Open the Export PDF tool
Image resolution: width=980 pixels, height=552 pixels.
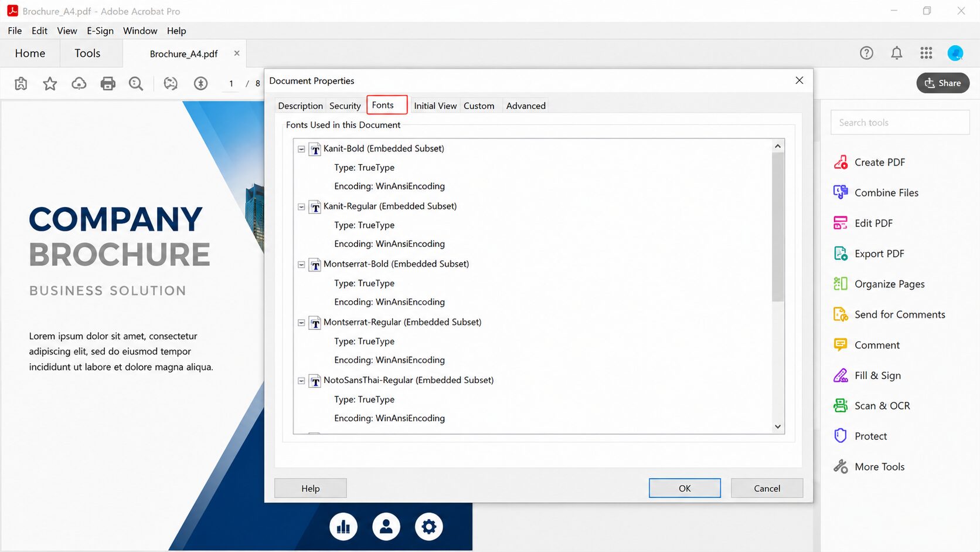click(x=869, y=254)
